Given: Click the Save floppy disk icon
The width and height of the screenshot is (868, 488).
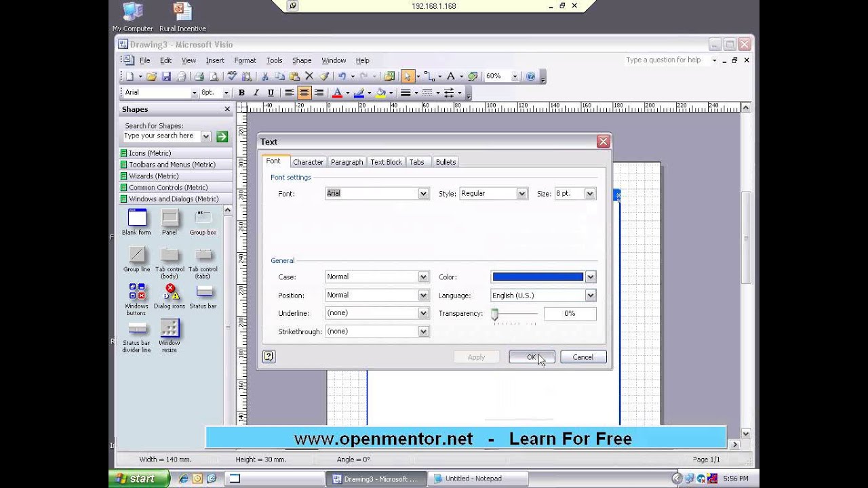Looking at the screenshot, I should (166, 77).
